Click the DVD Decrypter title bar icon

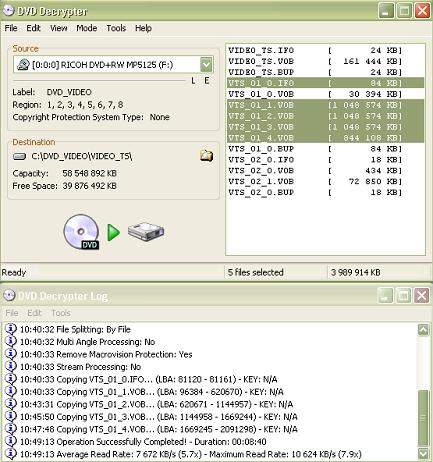8,11
